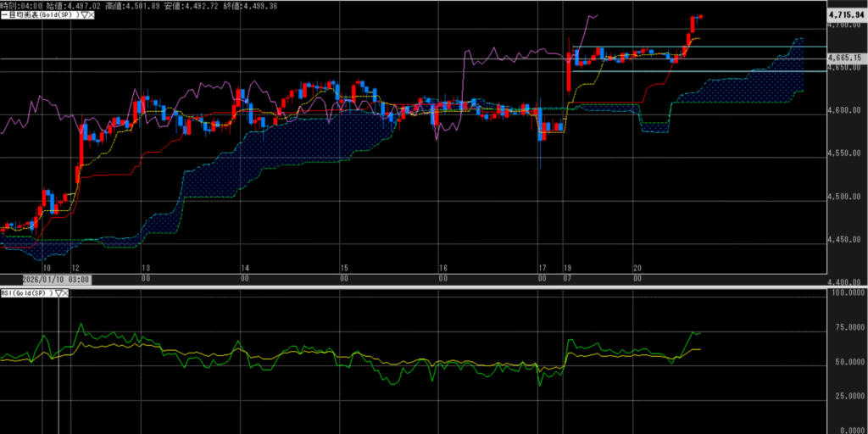The height and width of the screenshot is (434, 868).
Task: Click the current price tag 4,715.94
Action: [846, 14]
